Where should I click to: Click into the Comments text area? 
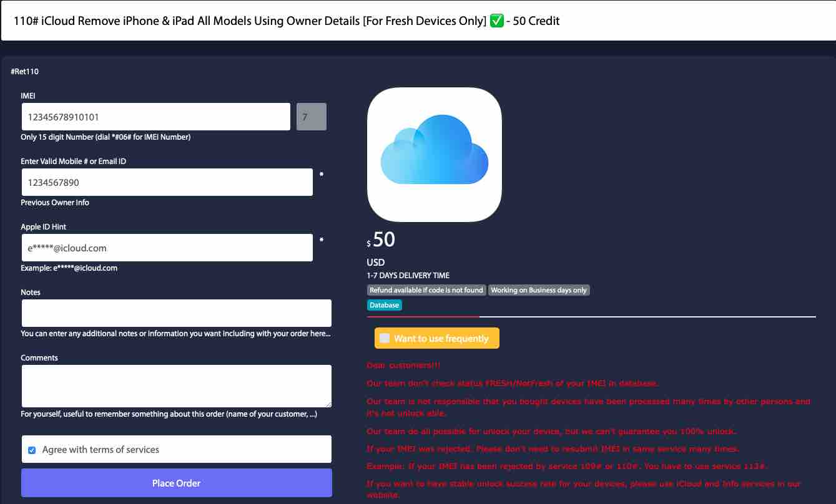177,386
